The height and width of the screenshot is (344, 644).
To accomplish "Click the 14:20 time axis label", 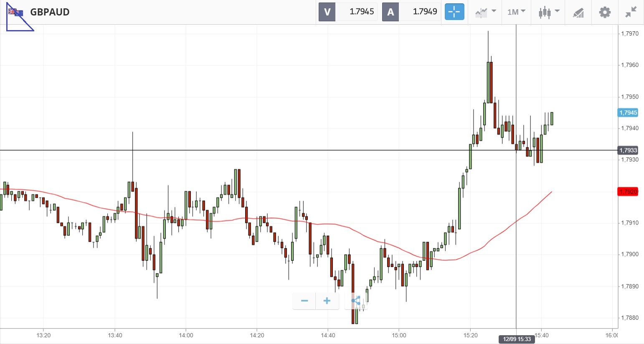I will [257, 335].
